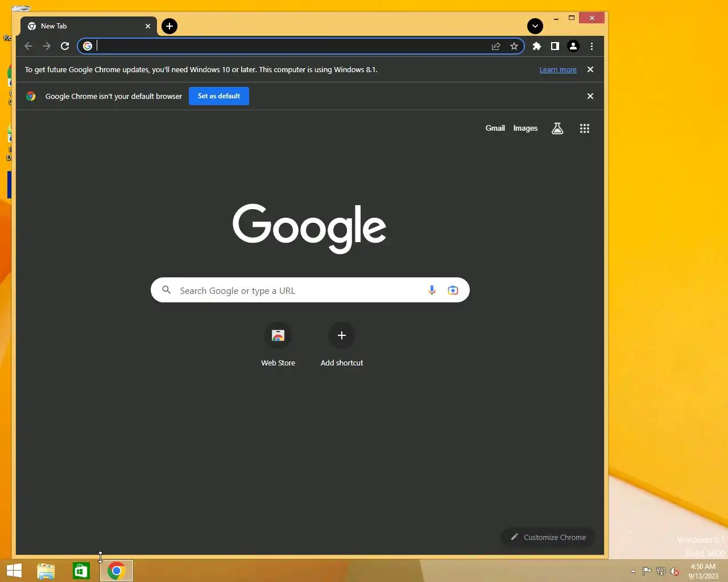Viewport: 728px width, 582px height.
Task: Search by image with camera icon
Action: pyautogui.click(x=453, y=290)
